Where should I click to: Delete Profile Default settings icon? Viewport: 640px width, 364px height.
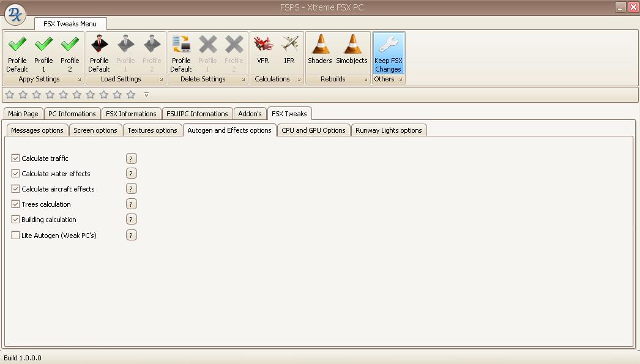pos(181,44)
